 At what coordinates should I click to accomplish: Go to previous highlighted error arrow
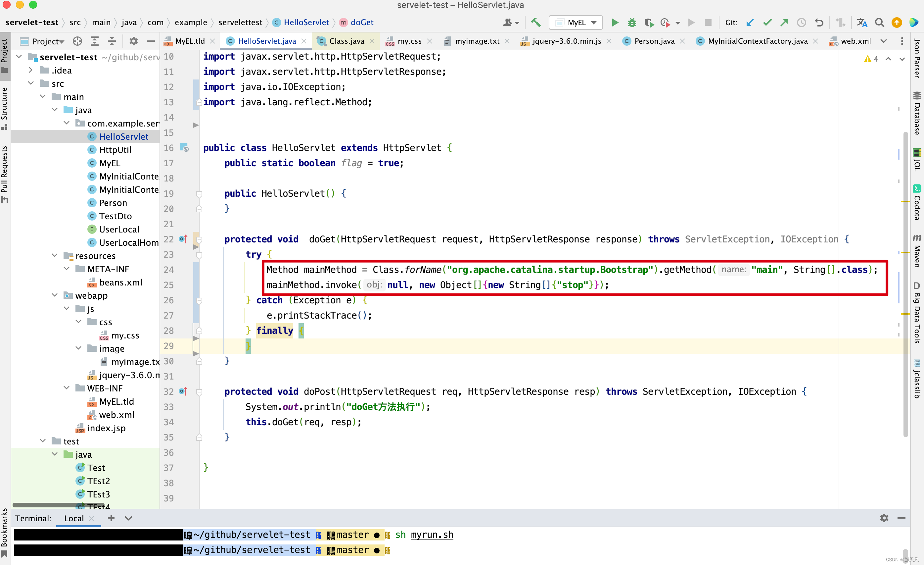pos(888,59)
